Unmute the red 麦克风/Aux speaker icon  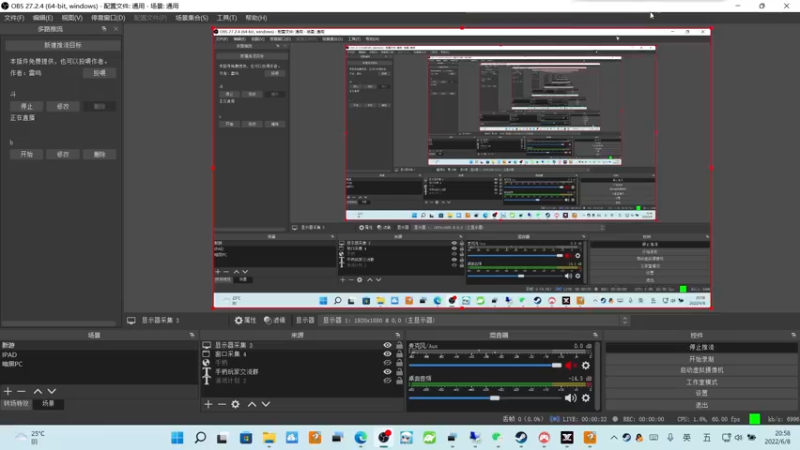pyautogui.click(x=571, y=365)
